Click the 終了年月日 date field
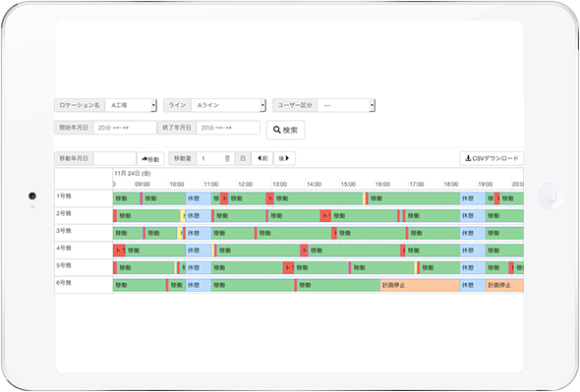The width and height of the screenshot is (580, 392). pos(228,128)
